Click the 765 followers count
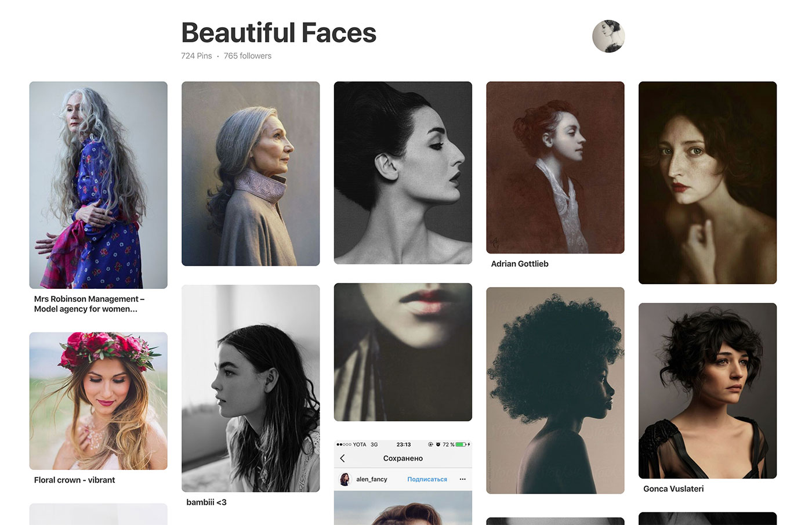Image resolution: width=812 pixels, height=525 pixels. [x=247, y=56]
